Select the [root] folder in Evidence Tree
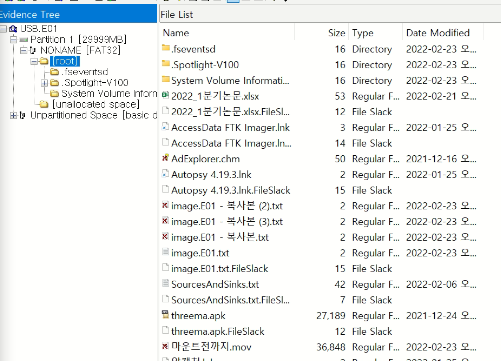Image resolution: width=501 pixels, height=361 pixels. tap(65, 61)
